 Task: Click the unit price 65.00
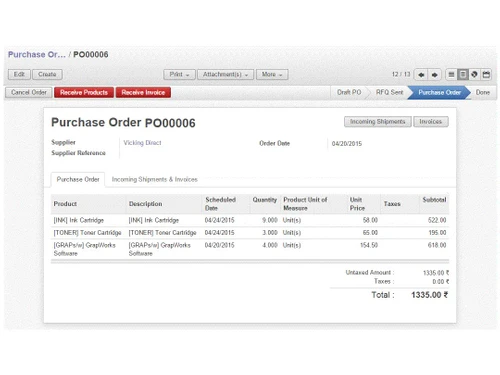click(x=370, y=233)
